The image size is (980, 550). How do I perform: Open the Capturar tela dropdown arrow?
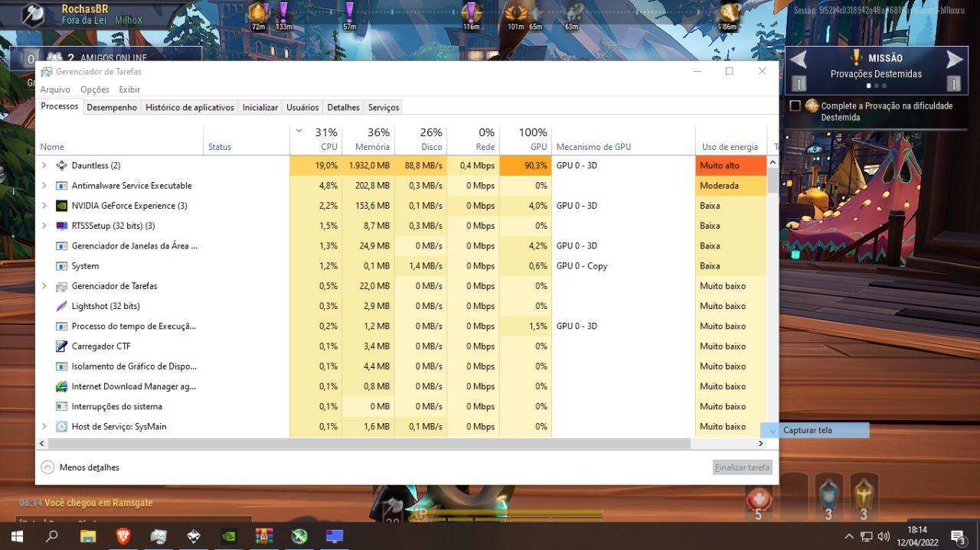(x=772, y=431)
